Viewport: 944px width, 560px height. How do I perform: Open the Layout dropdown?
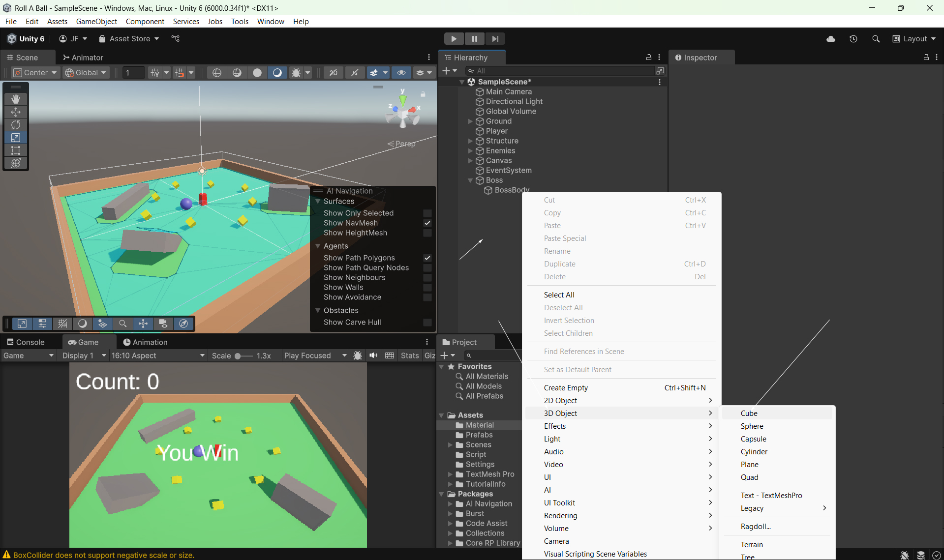click(x=914, y=39)
